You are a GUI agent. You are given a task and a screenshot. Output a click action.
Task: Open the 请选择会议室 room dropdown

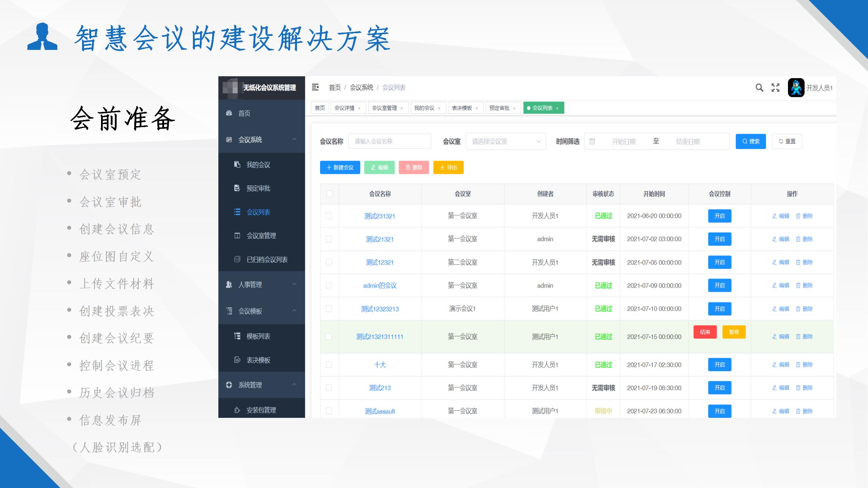(x=506, y=141)
